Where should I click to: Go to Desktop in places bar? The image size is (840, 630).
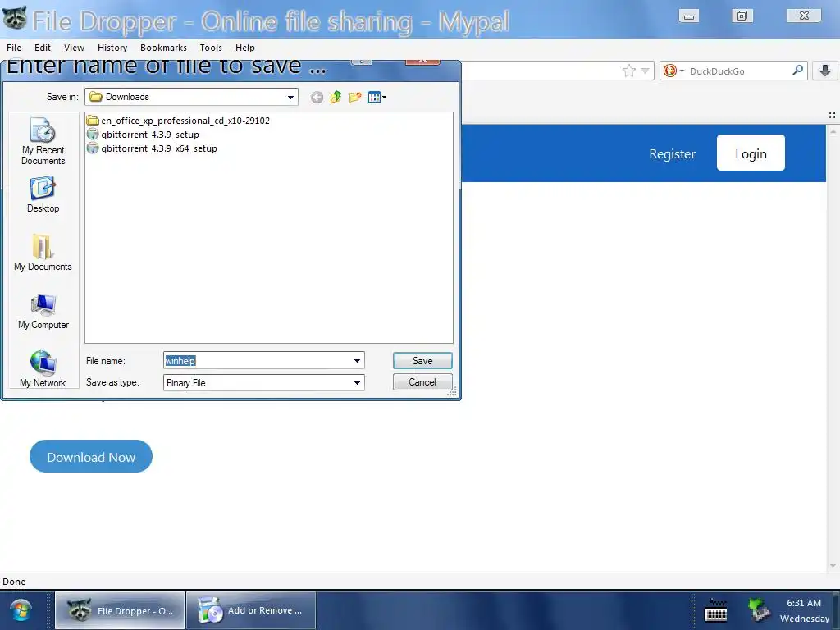pyautogui.click(x=43, y=195)
